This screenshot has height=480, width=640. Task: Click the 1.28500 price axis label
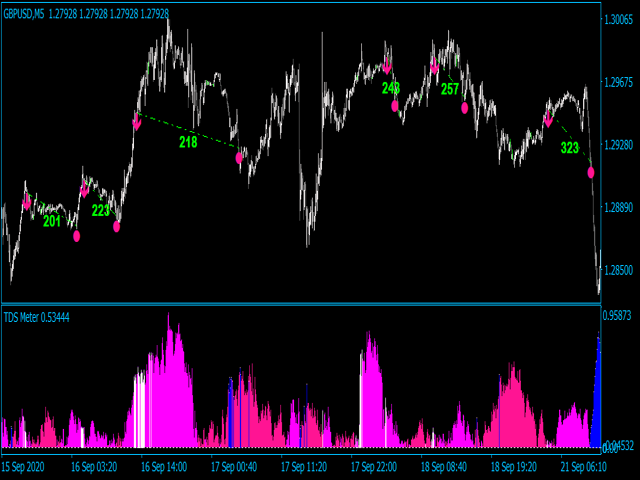point(618,271)
